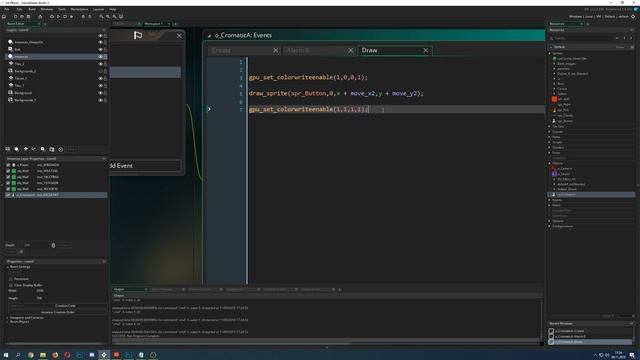
Task: Click the Output panel horizontal scrollbar
Action: click(232, 343)
